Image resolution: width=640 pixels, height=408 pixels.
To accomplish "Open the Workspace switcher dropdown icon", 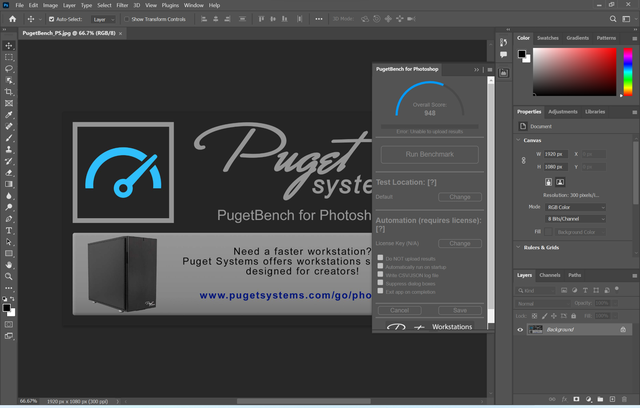I will pyautogui.click(x=626, y=19).
